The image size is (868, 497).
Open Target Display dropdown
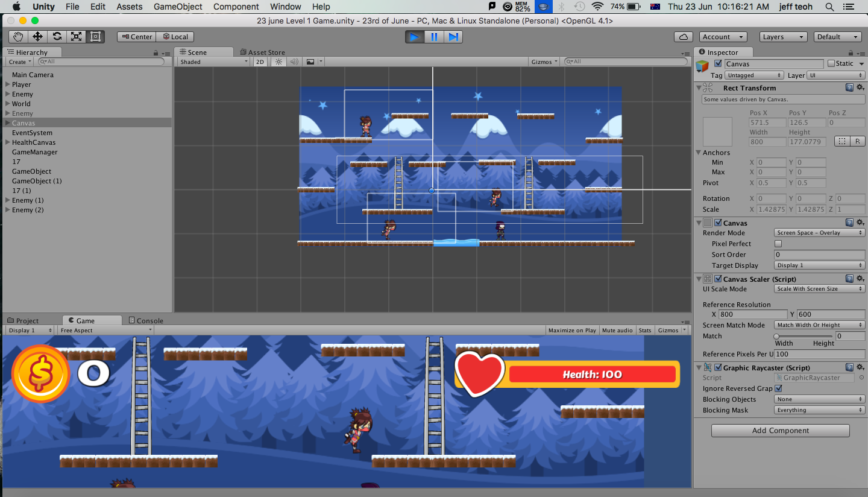(x=819, y=265)
